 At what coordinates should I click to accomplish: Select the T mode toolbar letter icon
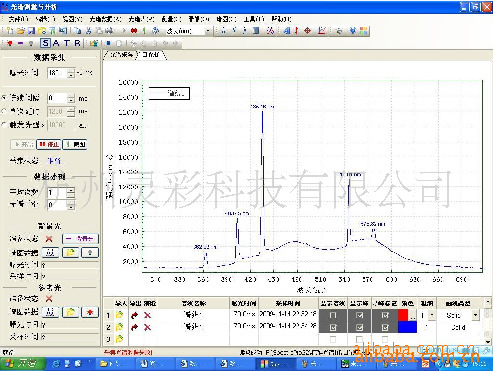tap(67, 43)
